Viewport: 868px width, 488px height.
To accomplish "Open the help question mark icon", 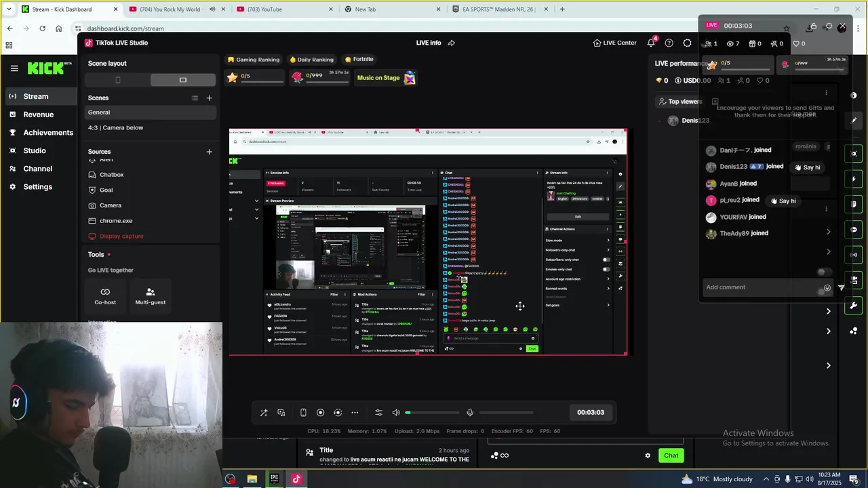I will 669,43.
